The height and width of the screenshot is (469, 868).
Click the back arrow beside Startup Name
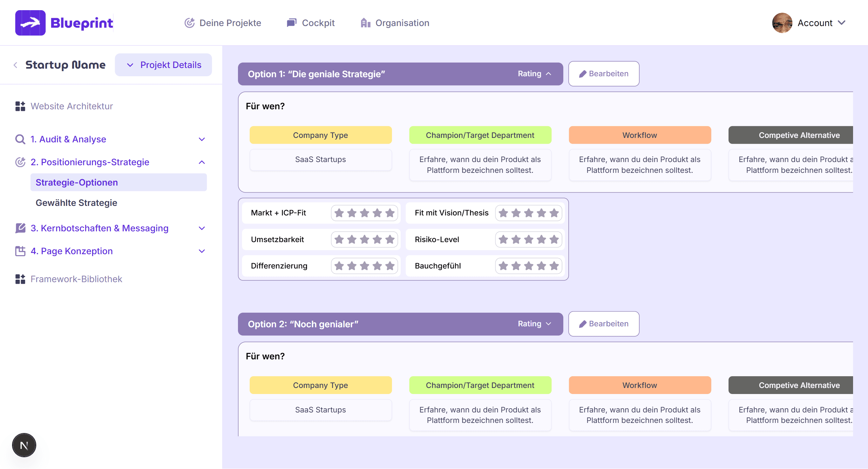[16, 65]
